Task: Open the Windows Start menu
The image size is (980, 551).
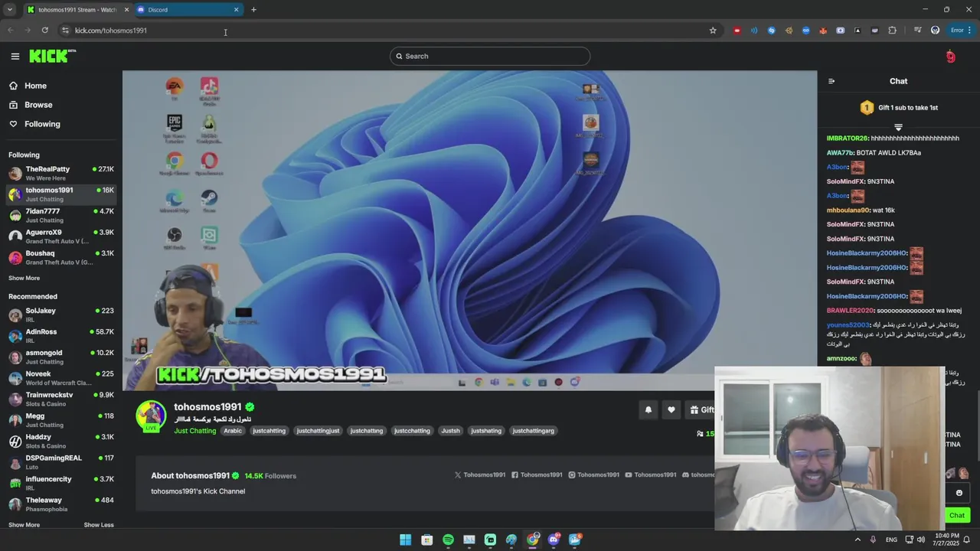Action: 406,540
